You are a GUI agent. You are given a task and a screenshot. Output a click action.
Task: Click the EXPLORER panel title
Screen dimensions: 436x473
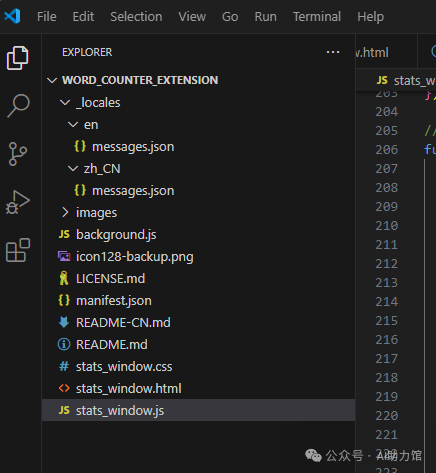(x=87, y=52)
